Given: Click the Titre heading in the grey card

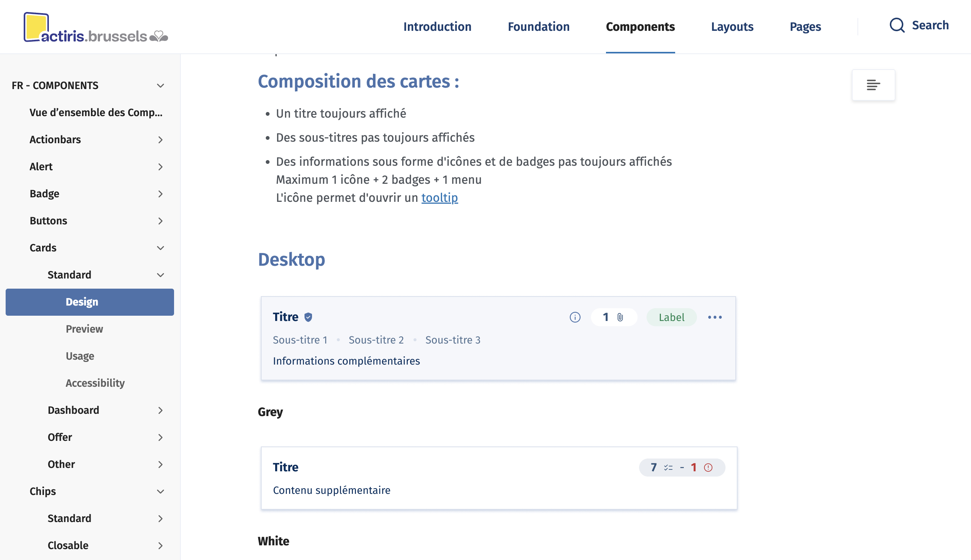Looking at the screenshot, I should (x=285, y=317).
